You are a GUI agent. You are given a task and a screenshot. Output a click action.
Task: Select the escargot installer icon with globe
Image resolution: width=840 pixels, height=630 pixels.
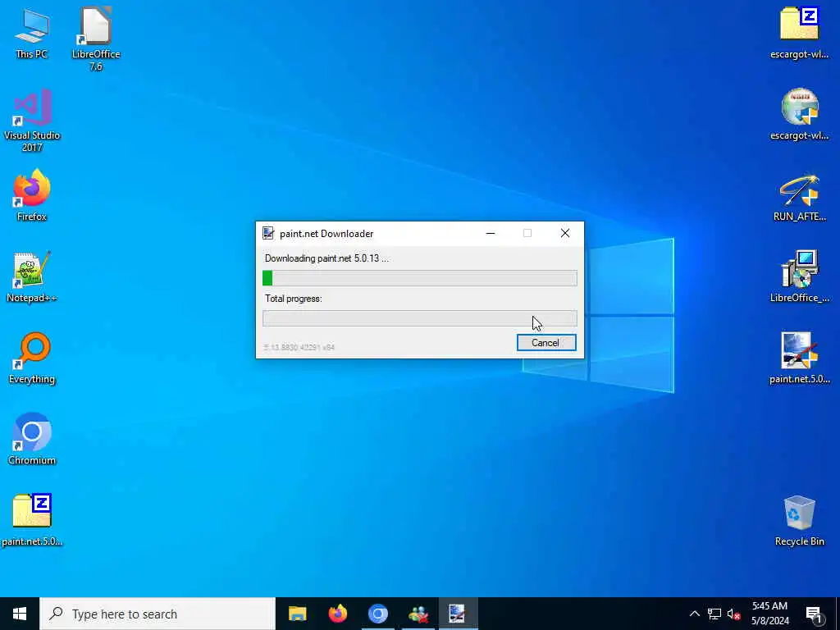point(799,114)
